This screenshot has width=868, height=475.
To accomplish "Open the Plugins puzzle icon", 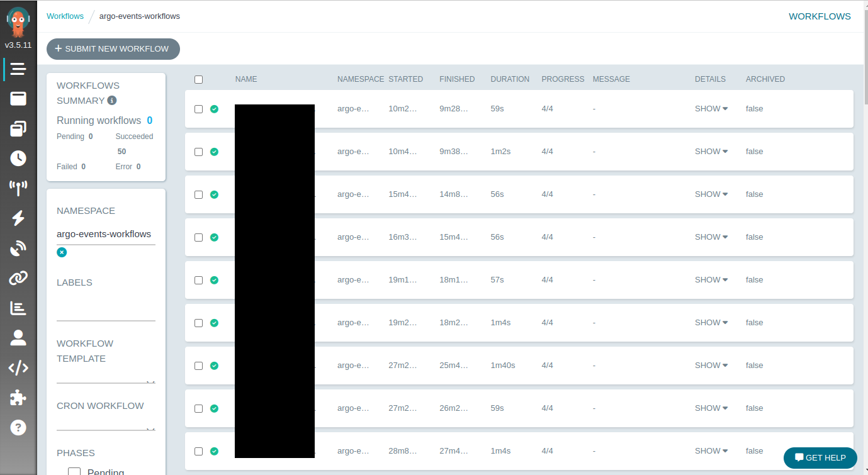I will 18,397.
